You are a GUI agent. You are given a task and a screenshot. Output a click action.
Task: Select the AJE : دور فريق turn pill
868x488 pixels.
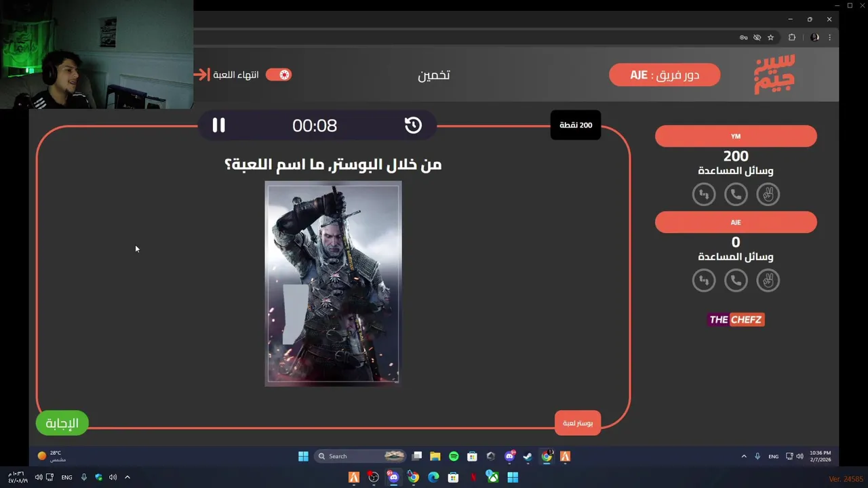click(665, 75)
